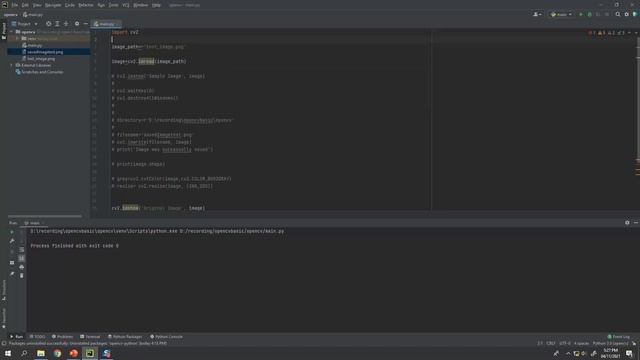This screenshot has height=360, width=640.
Task: Hide the Run panel with minus icon
Action: point(636,222)
